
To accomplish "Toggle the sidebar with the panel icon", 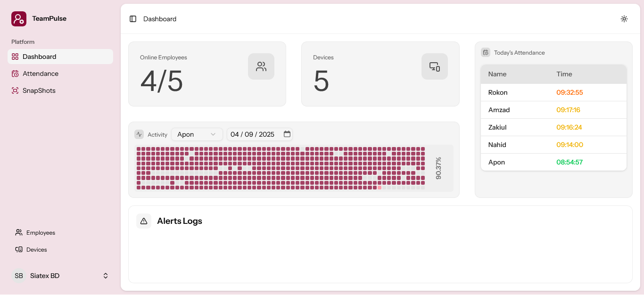I will (132, 19).
